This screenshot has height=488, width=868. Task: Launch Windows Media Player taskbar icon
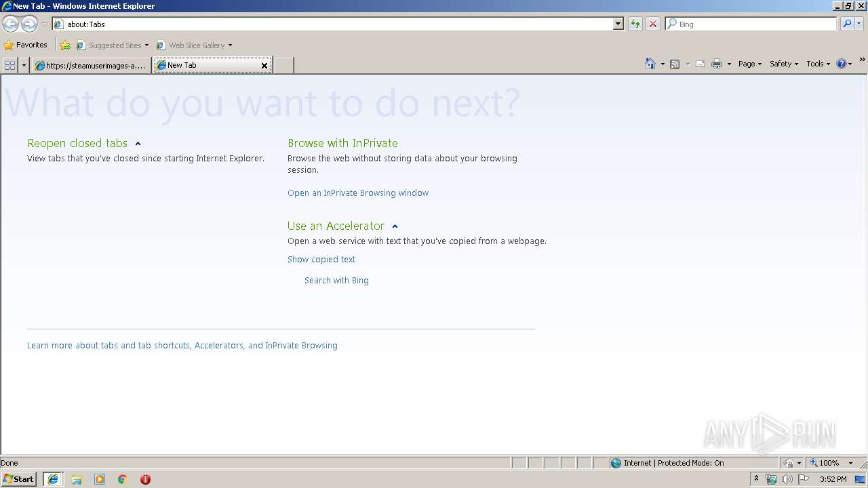(x=100, y=479)
